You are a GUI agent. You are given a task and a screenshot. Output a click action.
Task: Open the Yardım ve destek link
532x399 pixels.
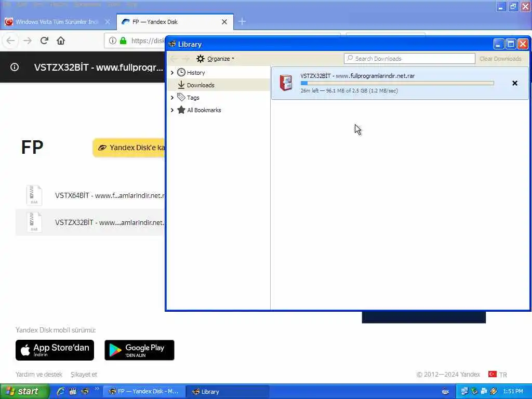click(39, 374)
